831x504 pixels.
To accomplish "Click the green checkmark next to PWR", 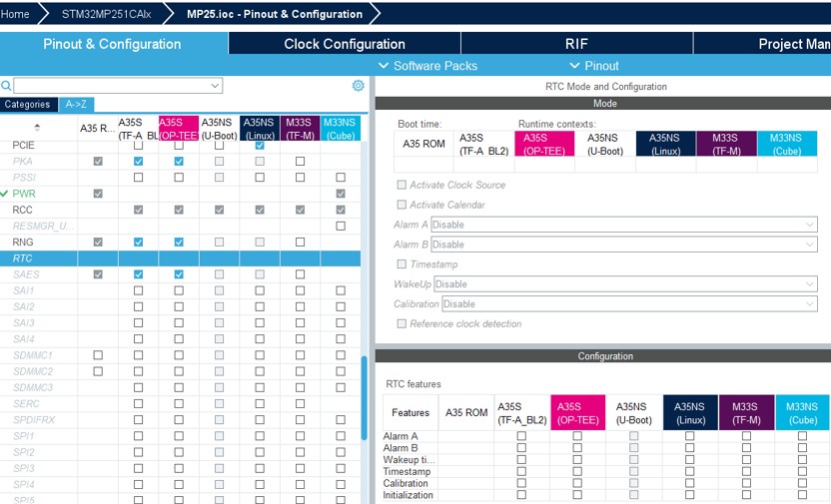I will 4,194.
